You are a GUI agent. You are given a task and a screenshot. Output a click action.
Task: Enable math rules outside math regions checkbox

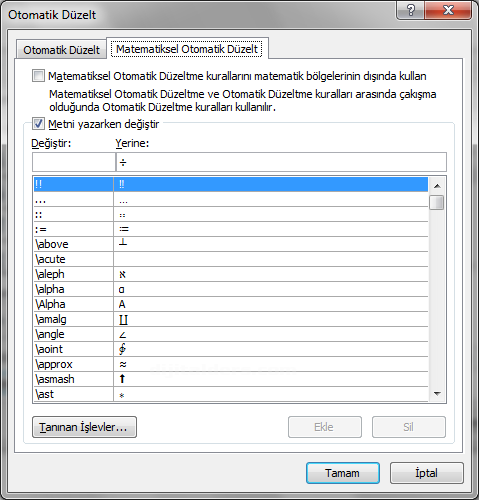38,76
